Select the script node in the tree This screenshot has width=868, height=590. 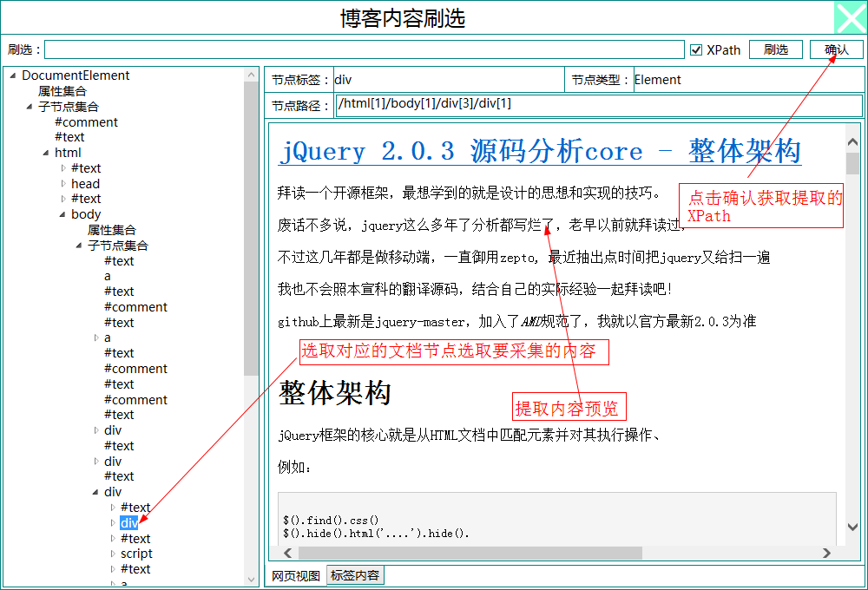click(x=136, y=554)
